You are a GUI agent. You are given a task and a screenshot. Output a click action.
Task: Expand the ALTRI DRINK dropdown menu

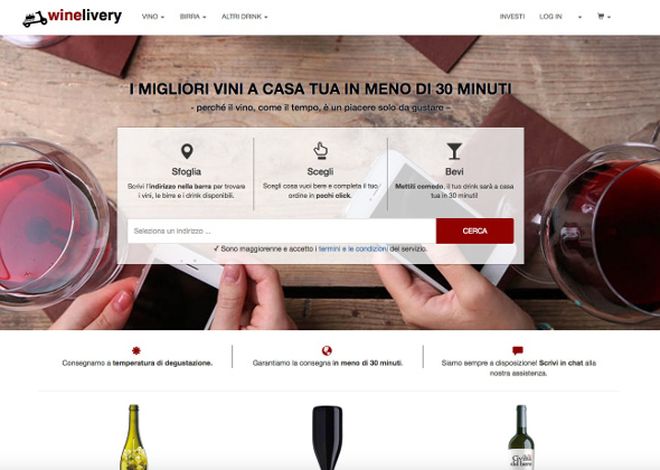tap(245, 16)
